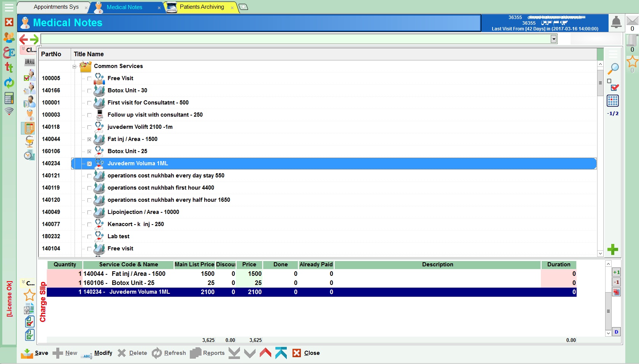Image resolution: width=639 pixels, height=364 pixels.
Task: Check the Free Visit 100005 checkbox
Action: tap(89, 79)
